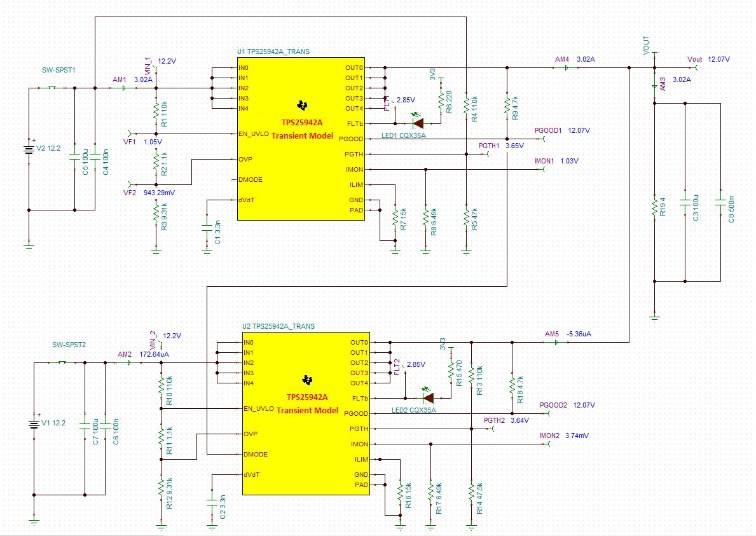Click the IMON1 1.03V probe label
Image resolution: width=756 pixels, height=536 pixels.
[556, 161]
